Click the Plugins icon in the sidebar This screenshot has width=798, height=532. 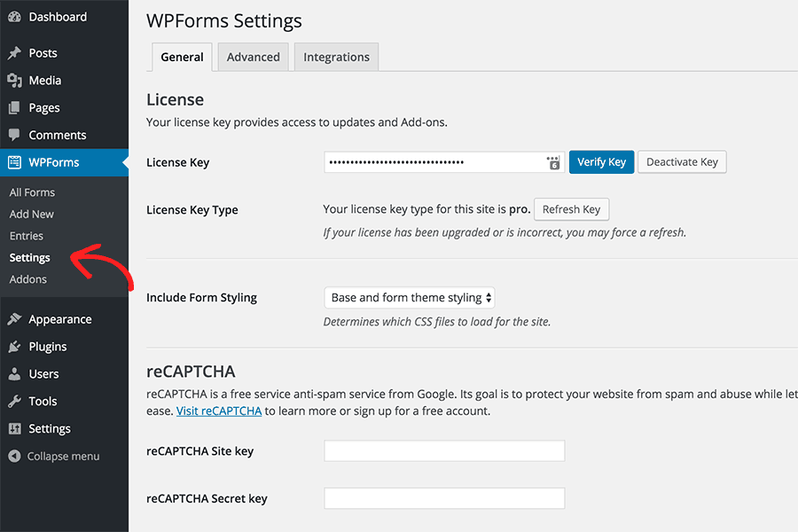[15, 346]
